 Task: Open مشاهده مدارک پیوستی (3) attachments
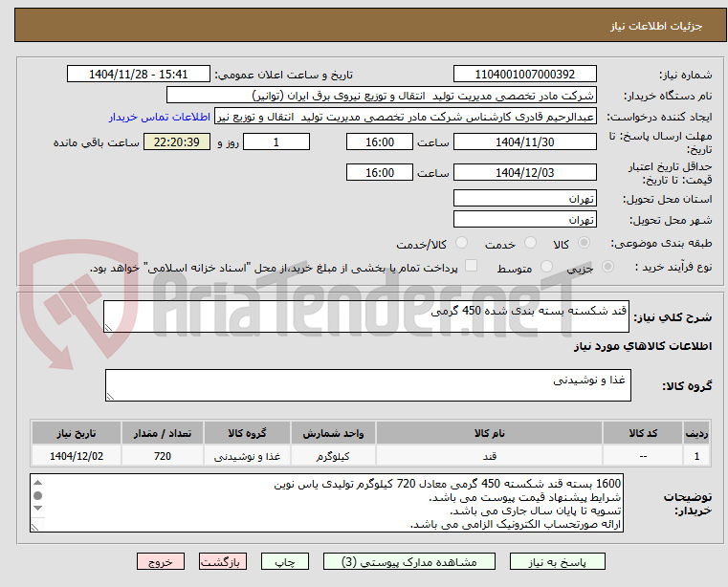pos(409,561)
